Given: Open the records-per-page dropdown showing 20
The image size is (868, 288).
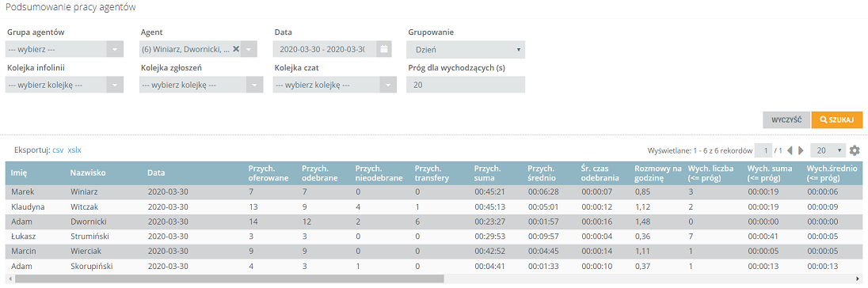Looking at the screenshot, I should pos(828,150).
